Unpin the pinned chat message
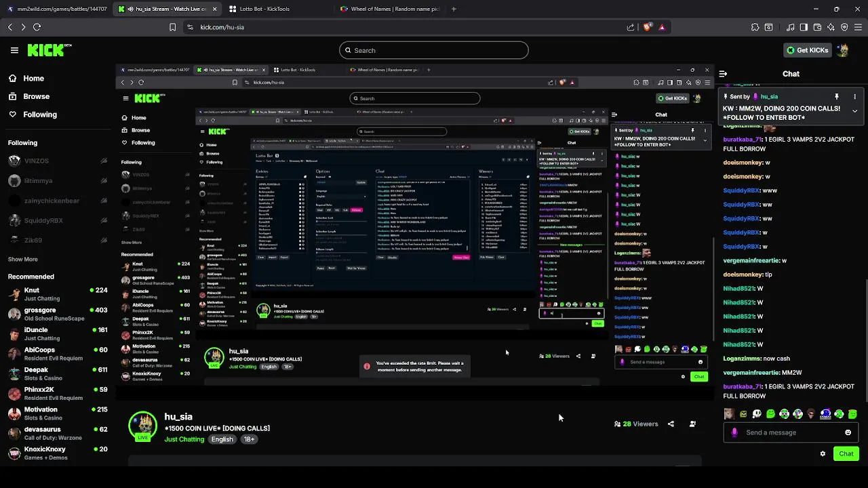 click(x=837, y=97)
